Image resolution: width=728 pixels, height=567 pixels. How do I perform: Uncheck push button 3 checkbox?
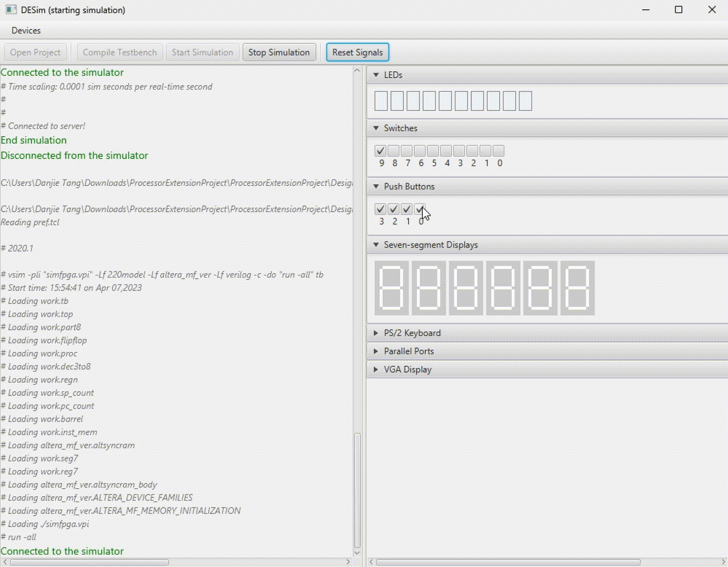[x=380, y=209]
